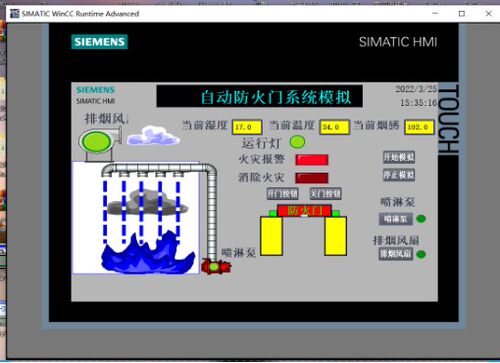Toggle the 排烟风扇 exhaust fan button
Viewport: 500px width, 363px height.
tap(396, 254)
